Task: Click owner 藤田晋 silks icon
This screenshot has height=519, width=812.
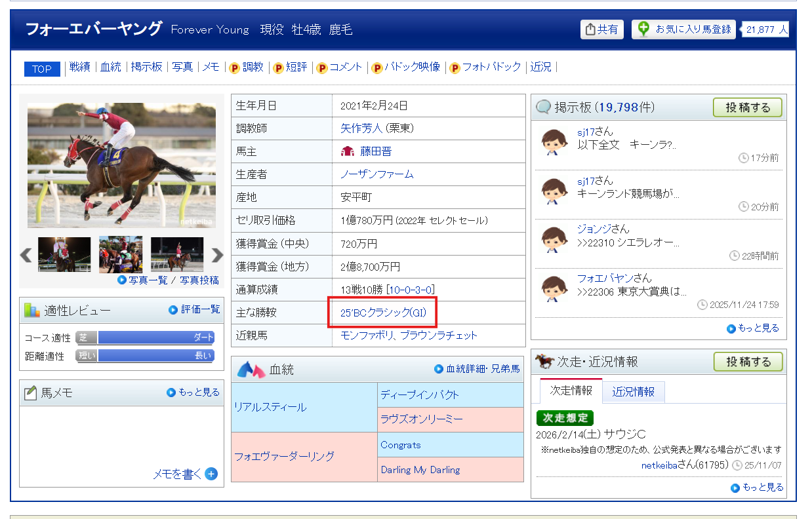Action: [x=348, y=151]
